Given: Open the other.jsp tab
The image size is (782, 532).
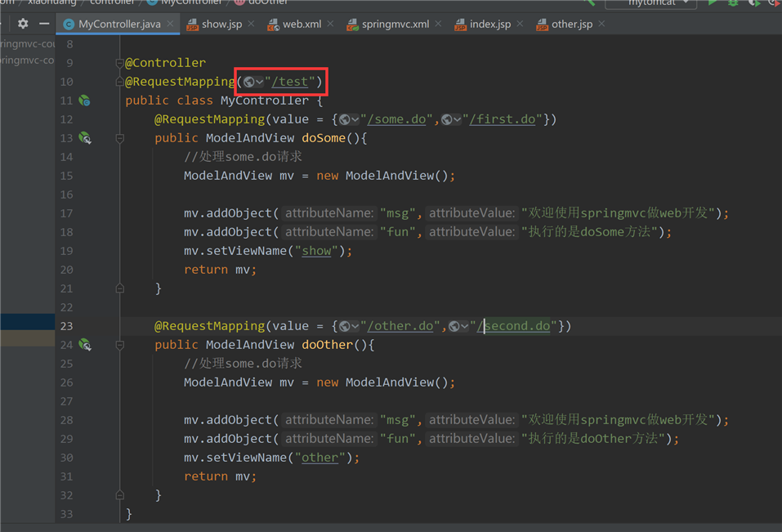Looking at the screenshot, I should coord(572,24).
